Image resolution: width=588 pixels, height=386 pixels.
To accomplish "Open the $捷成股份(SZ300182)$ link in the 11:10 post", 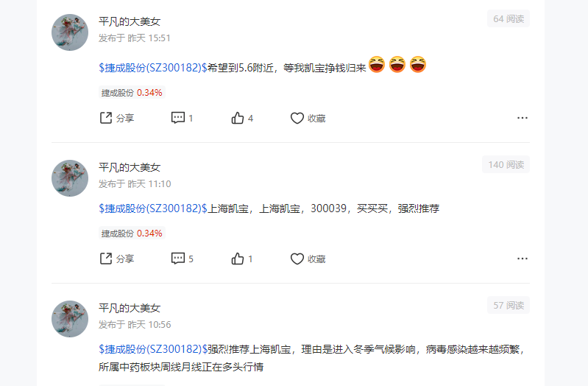I will click(153, 208).
